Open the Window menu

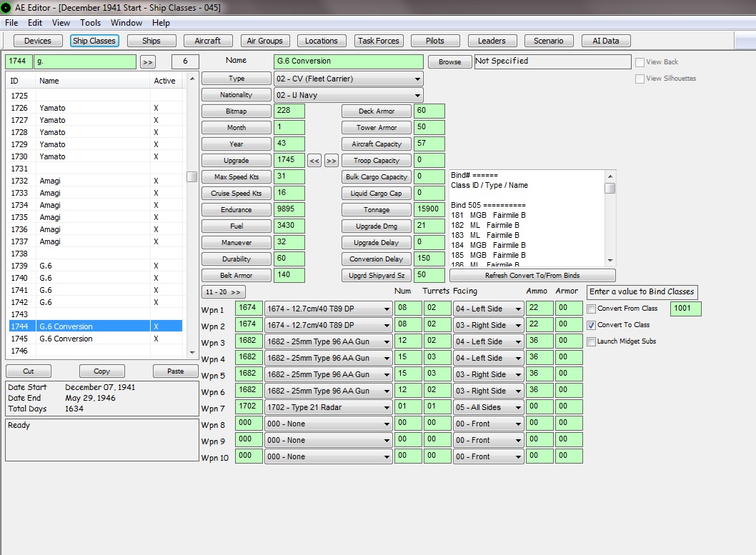tap(126, 23)
